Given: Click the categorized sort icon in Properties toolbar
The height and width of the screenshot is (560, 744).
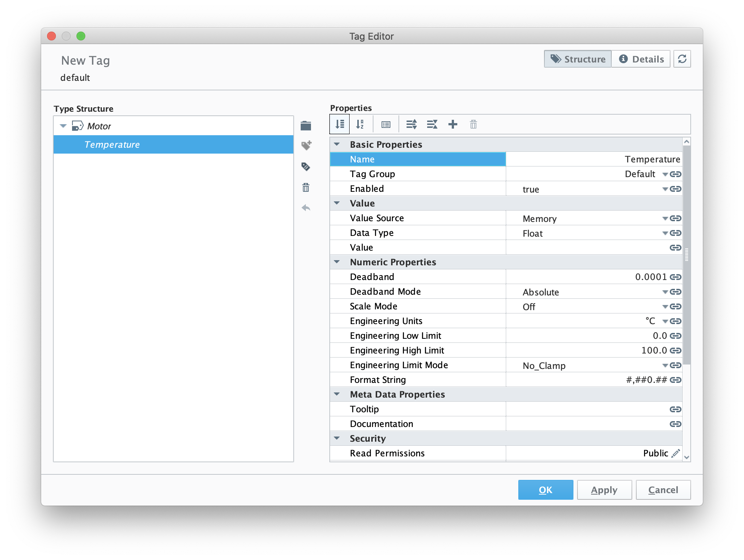Looking at the screenshot, I should tap(340, 124).
